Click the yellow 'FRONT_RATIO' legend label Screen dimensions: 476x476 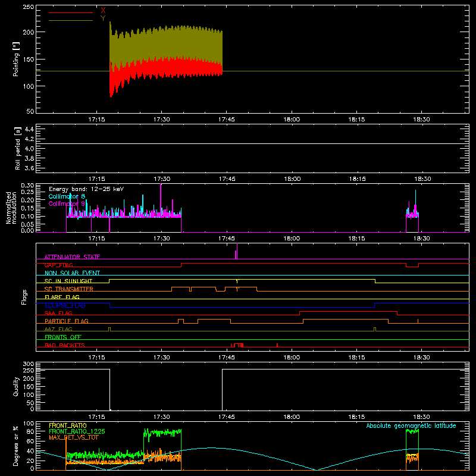pos(68,425)
